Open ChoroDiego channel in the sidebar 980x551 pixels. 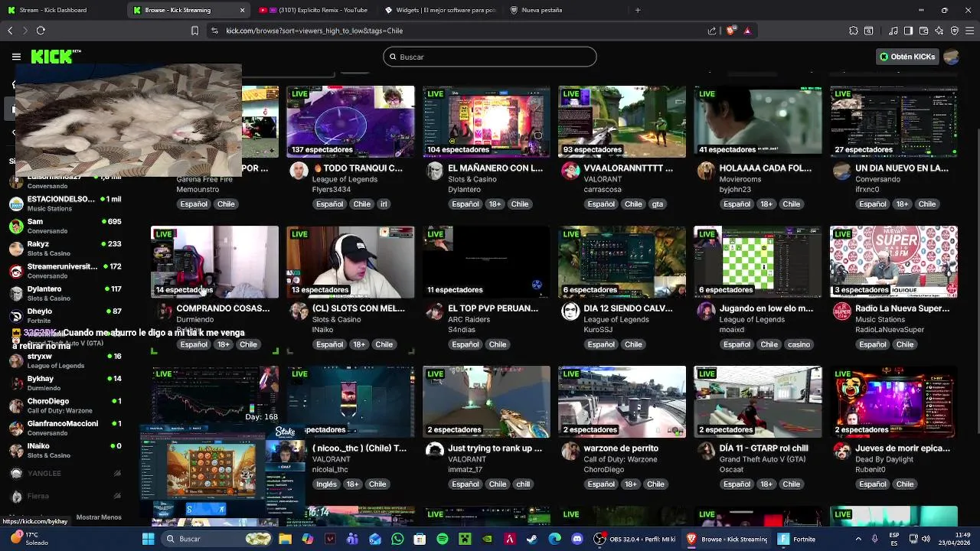point(65,406)
